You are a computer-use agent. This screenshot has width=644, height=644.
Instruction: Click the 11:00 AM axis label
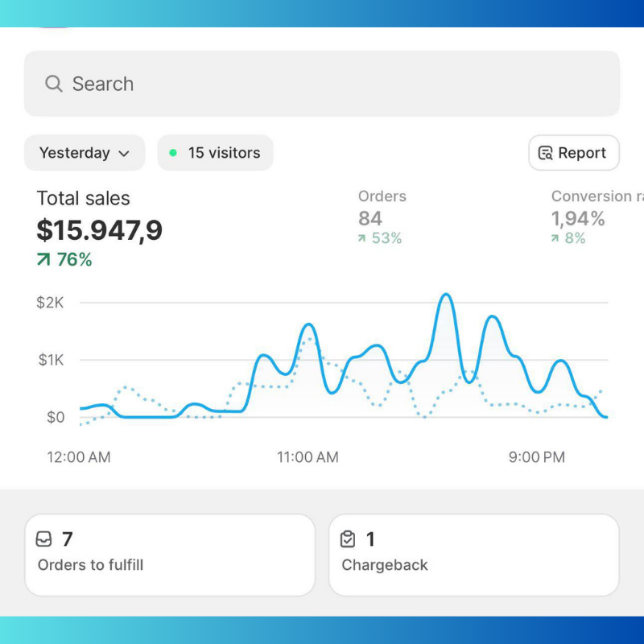(x=308, y=457)
